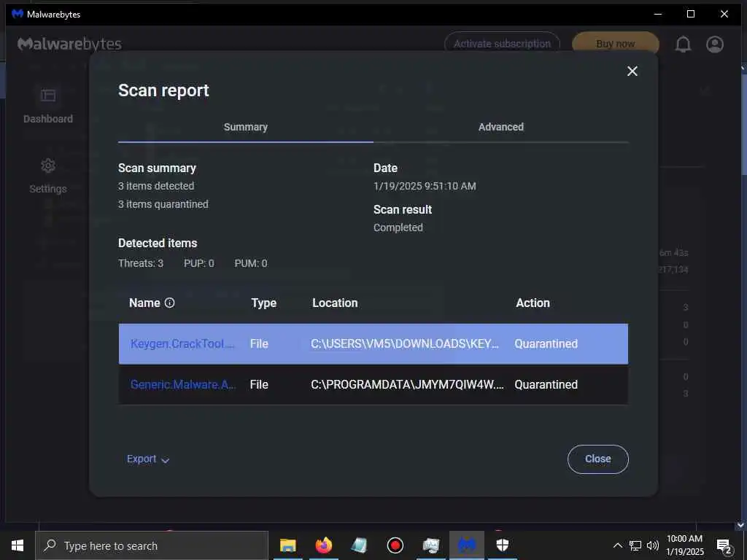Select the Summary tab

click(245, 127)
